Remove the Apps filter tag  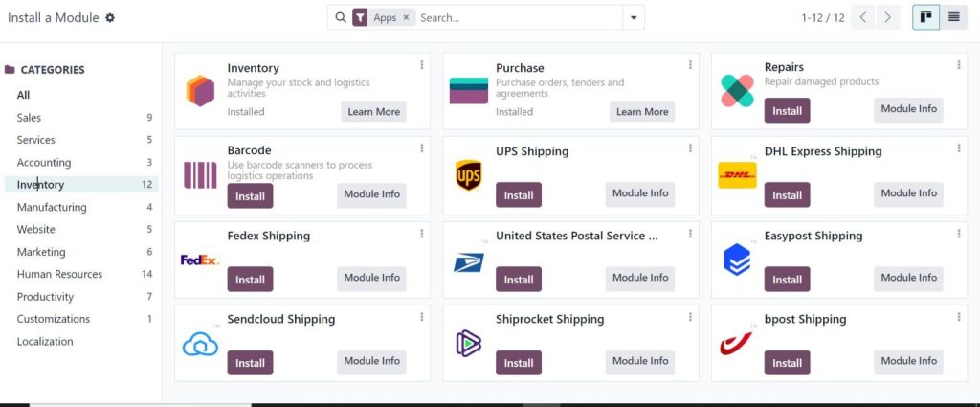[406, 17]
